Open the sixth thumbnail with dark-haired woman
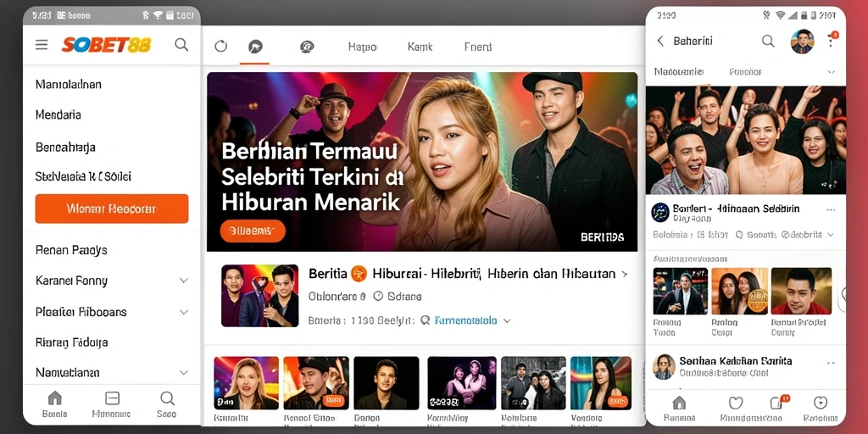Viewport: 868px width, 434px height. pos(601,383)
